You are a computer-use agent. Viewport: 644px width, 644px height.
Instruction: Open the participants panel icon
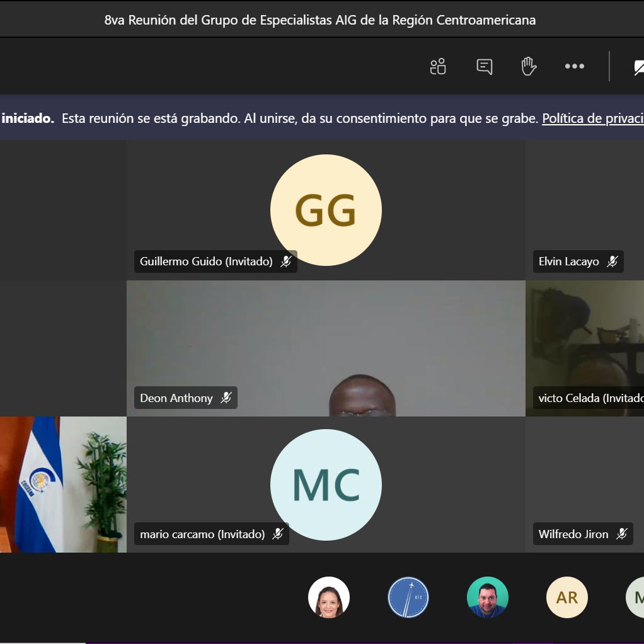click(438, 66)
